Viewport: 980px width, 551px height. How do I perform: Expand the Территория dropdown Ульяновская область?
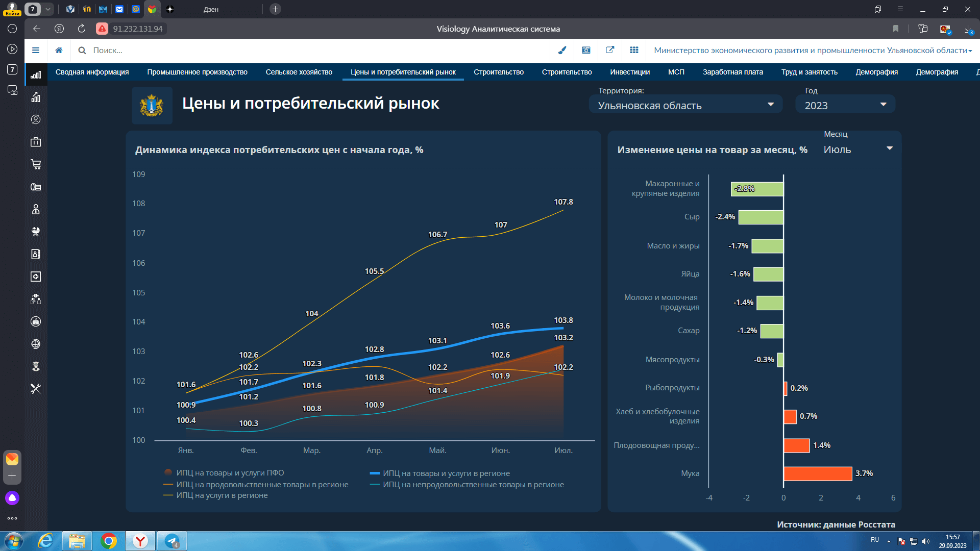(x=685, y=105)
